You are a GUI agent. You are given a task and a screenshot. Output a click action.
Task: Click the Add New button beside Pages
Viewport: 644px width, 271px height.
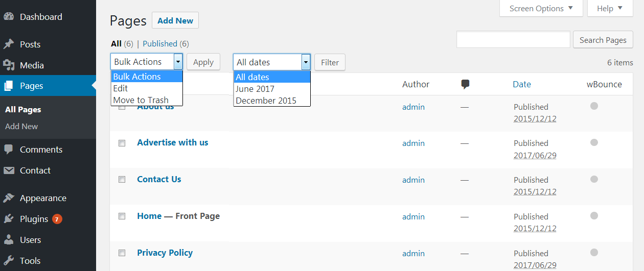tap(175, 20)
